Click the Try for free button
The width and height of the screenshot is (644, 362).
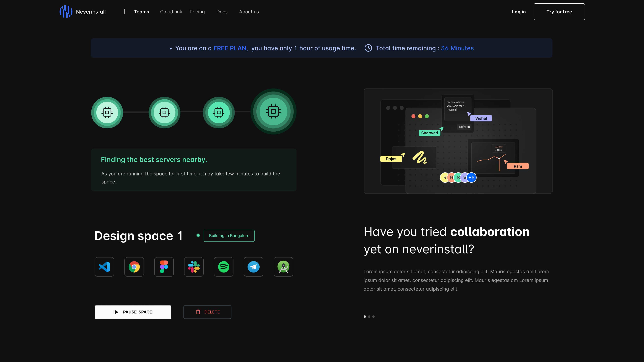coord(559,12)
